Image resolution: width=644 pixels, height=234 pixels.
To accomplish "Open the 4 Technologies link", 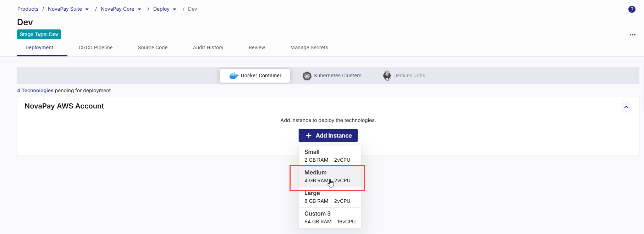I will click(x=35, y=90).
